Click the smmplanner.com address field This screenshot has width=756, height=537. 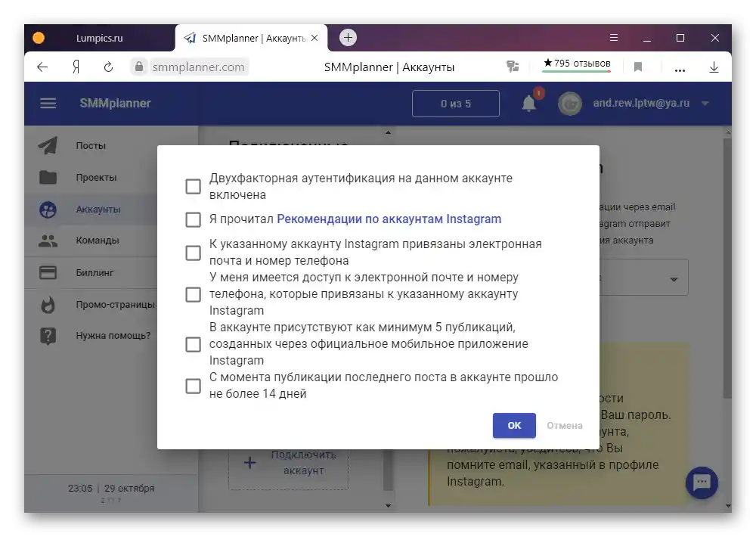[199, 67]
